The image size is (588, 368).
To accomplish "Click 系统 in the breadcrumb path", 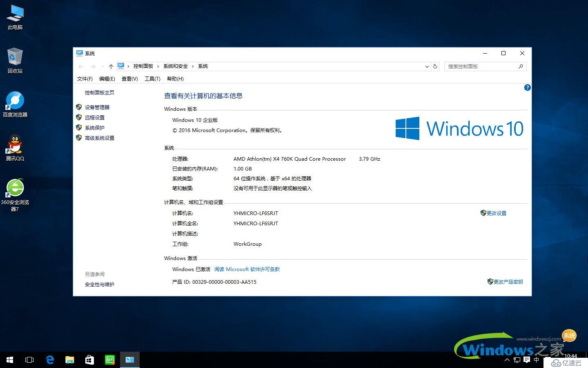I will [203, 66].
